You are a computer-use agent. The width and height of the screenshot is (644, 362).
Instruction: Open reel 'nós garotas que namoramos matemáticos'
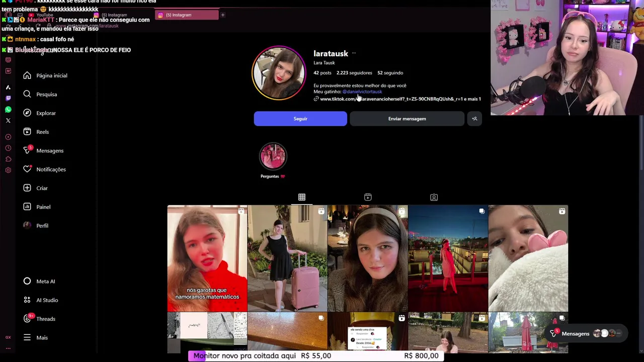(207, 258)
